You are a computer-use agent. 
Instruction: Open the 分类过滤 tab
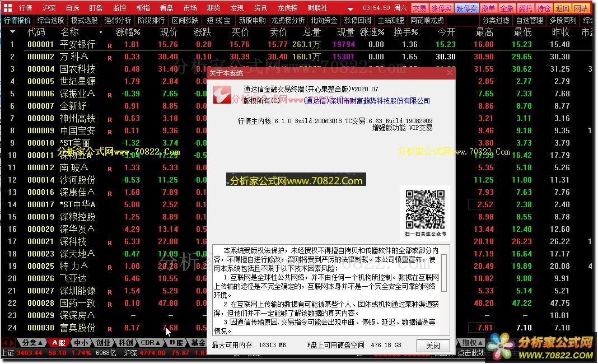click(496, 20)
